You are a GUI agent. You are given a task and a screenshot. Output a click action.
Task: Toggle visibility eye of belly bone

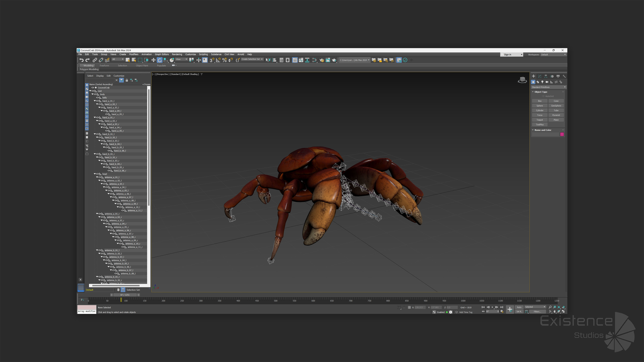[x=97, y=98]
